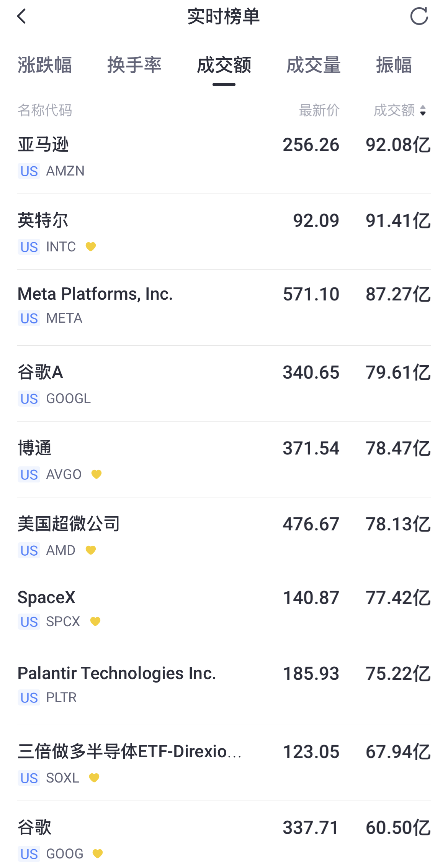Open the 成交量 tab
This screenshot has height=868, width=448.
[x=314, y=65]
